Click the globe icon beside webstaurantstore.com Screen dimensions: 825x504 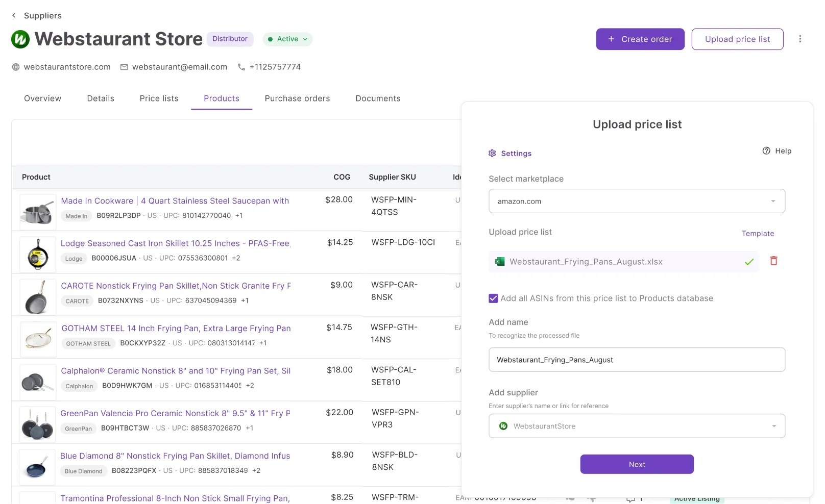click(x=16, y=67)
